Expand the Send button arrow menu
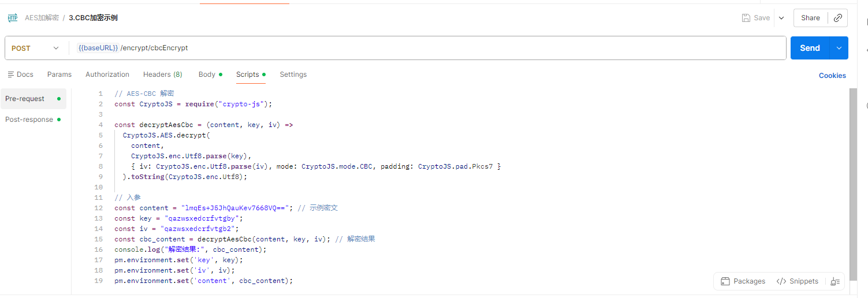 pos(839,48)
